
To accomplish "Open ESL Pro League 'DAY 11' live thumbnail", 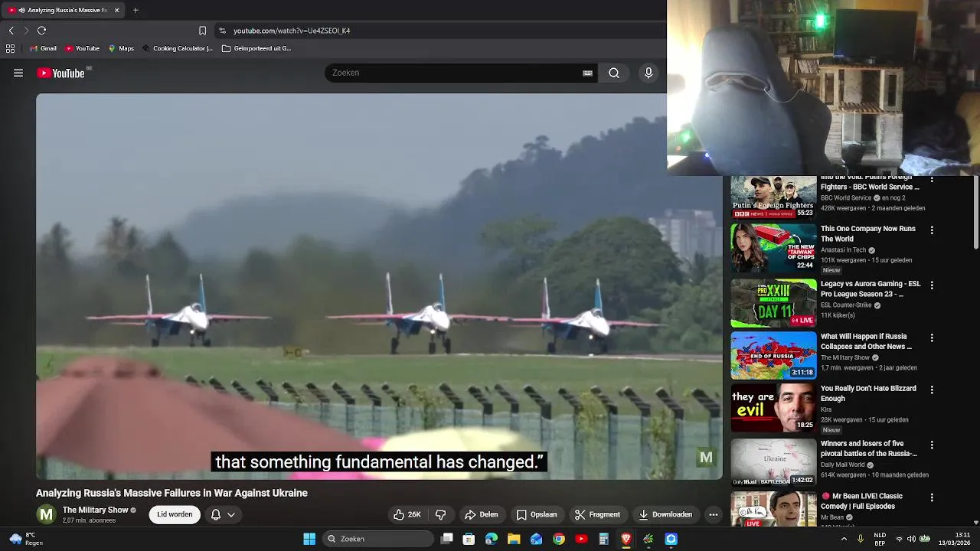I will (x=773, y=303).
